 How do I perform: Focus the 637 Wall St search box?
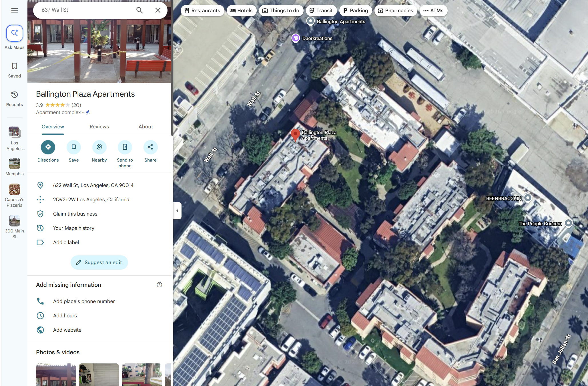[x=86, y=10]
